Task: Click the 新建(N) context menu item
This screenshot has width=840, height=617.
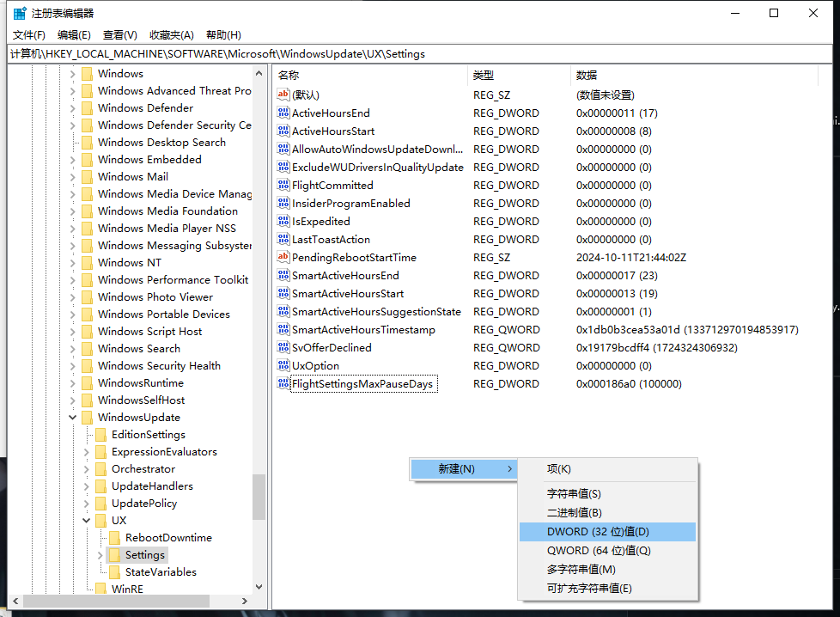Action: (x=464, y=469)
